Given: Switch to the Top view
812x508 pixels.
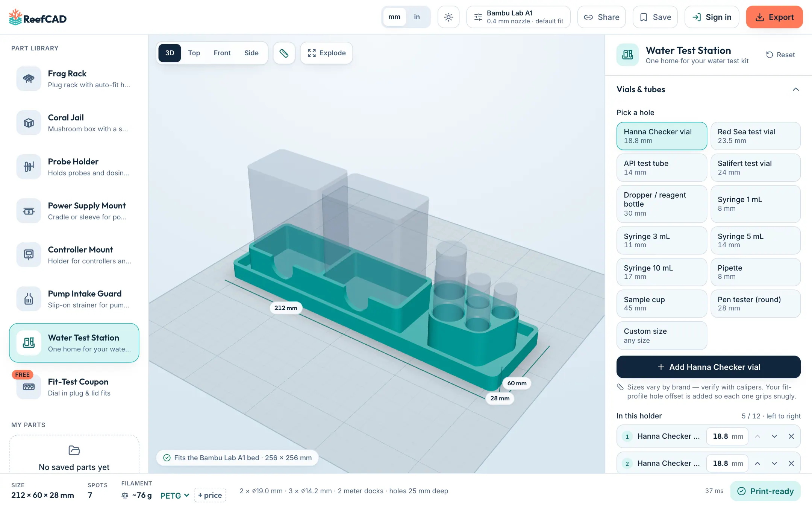Looking at the screenshot, I should tap(194, 53).
